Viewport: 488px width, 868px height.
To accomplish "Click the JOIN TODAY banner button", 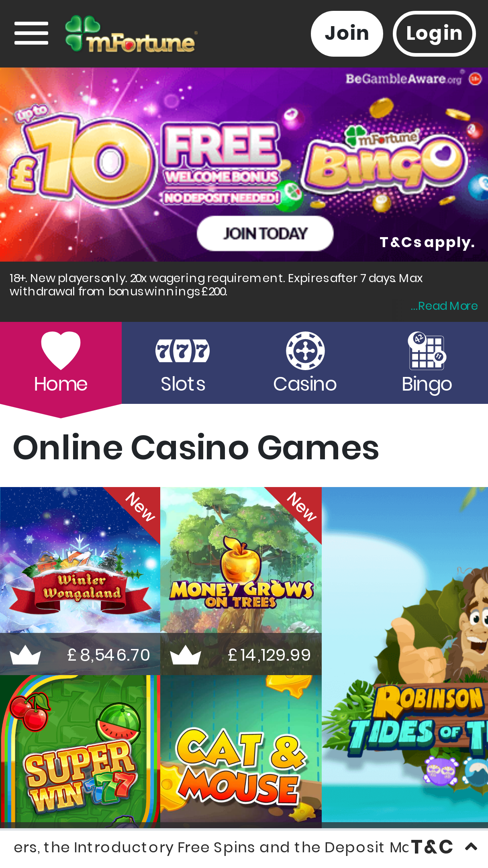I will [265, 233].
